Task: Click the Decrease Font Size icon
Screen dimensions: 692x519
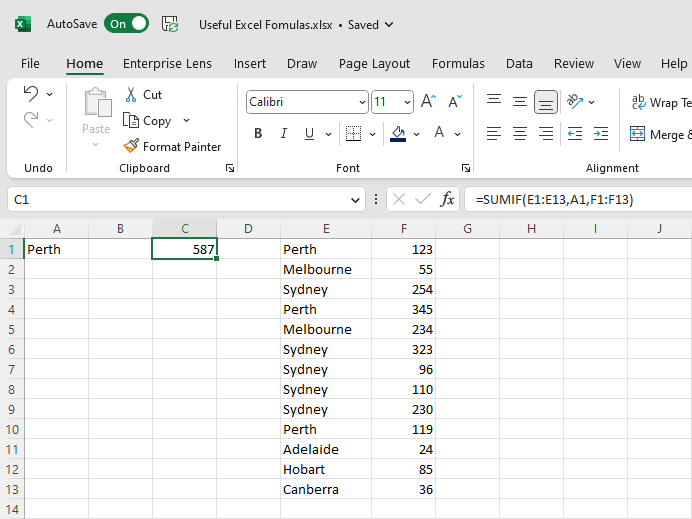Action: [454, 102]
